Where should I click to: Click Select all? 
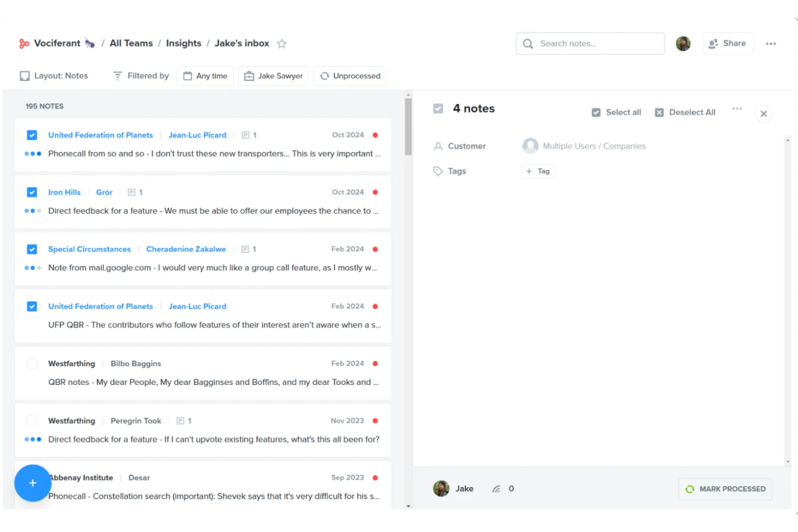[616, 113]
